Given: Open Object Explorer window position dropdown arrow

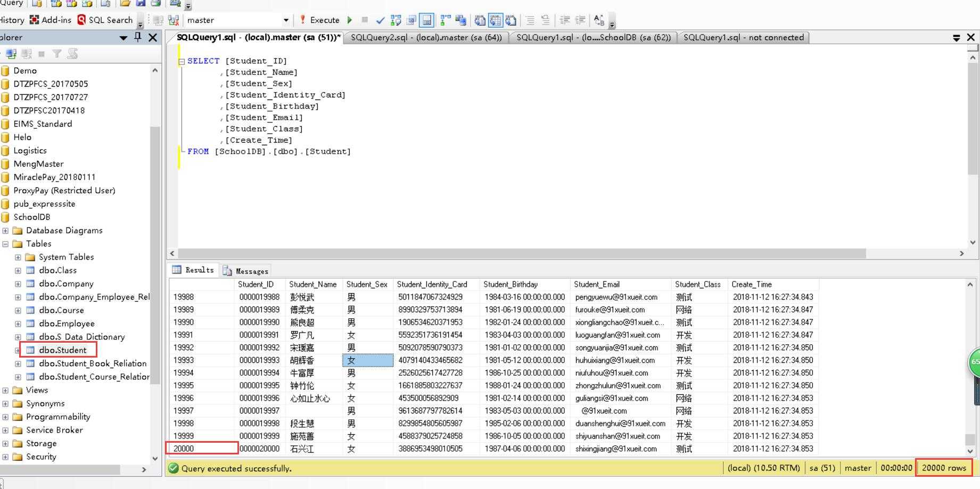Looking at the screenshot, I should (123, 38).
